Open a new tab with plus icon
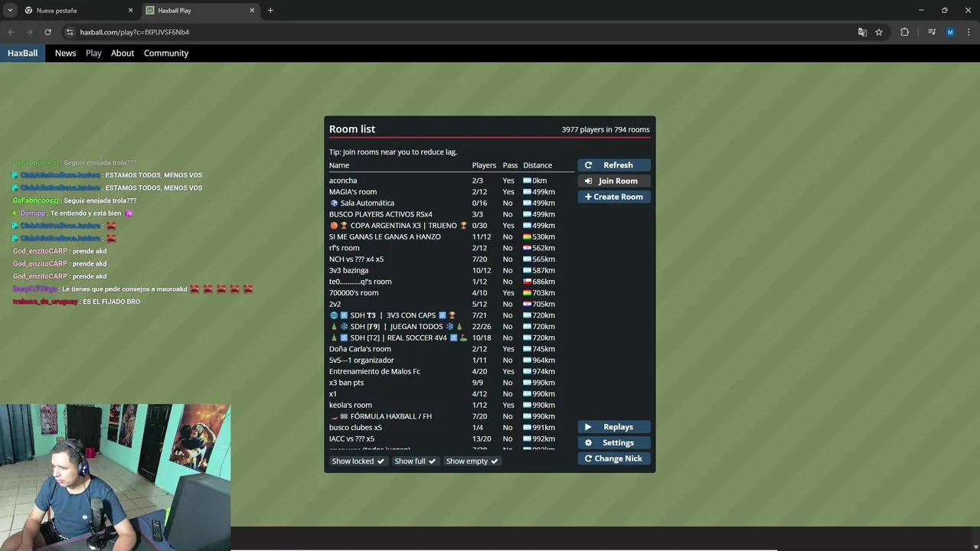 click(270, 11)
